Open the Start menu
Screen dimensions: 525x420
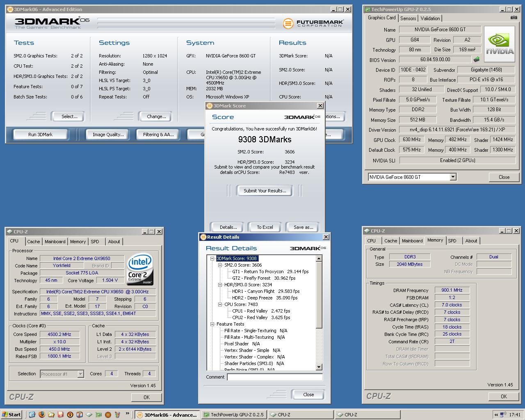11,414
